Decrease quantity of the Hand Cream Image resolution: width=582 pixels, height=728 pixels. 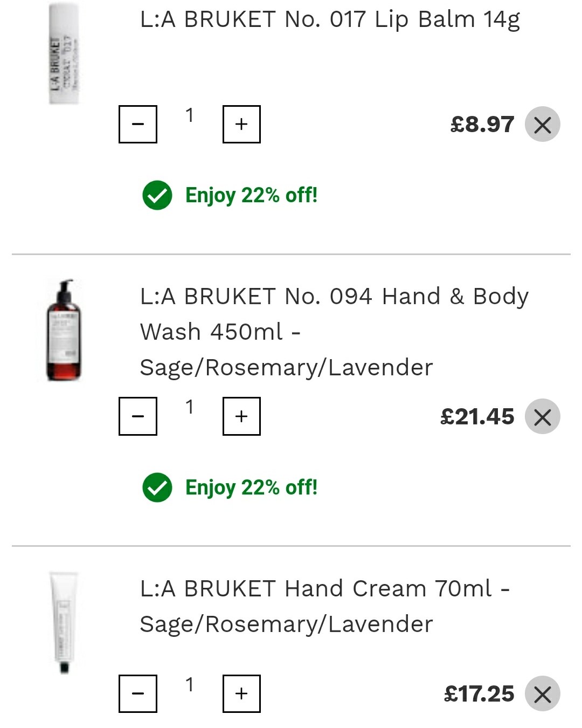pos(138,693)
